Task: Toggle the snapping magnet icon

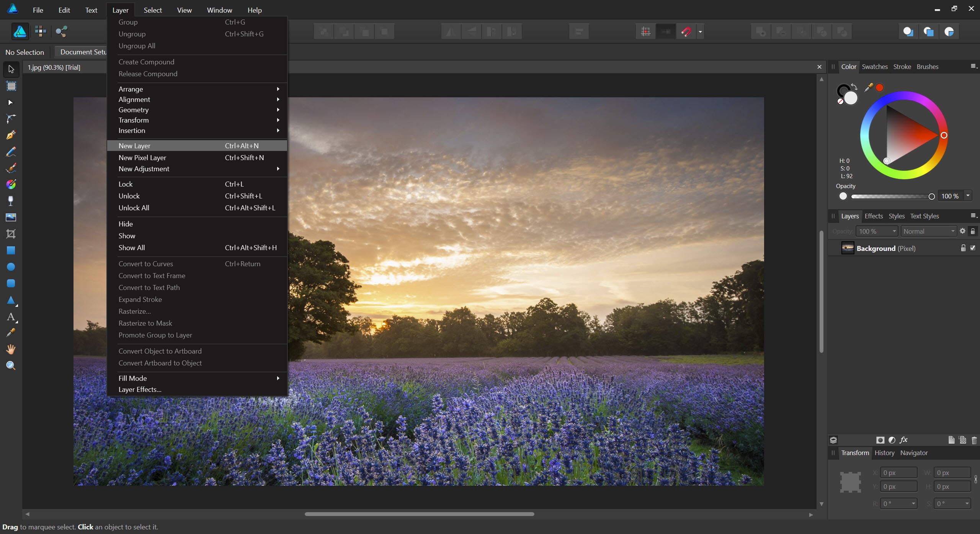Action: point(686,31)
